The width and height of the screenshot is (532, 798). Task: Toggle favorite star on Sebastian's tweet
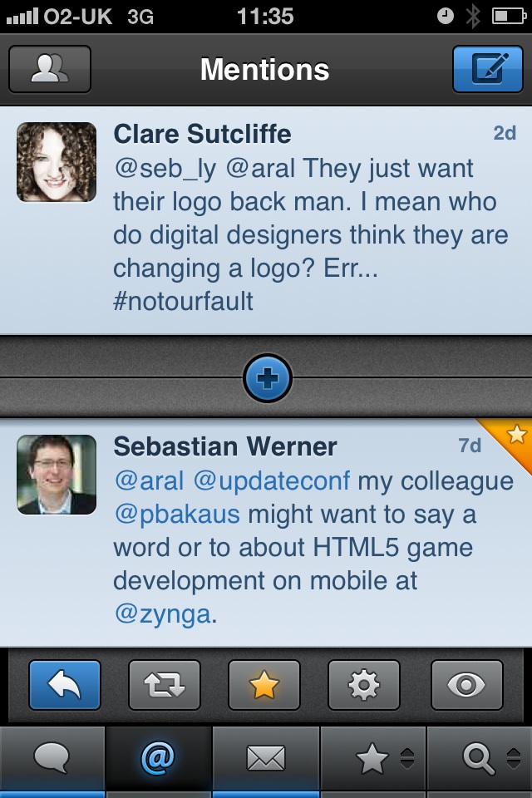pos(264,685)
